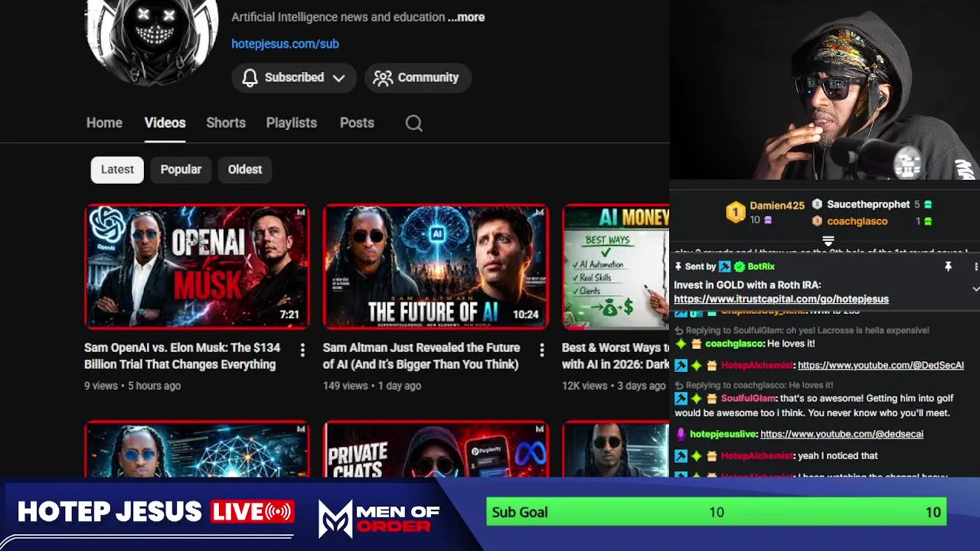Click the 149 views • 1 day ago text

point(372,386)
